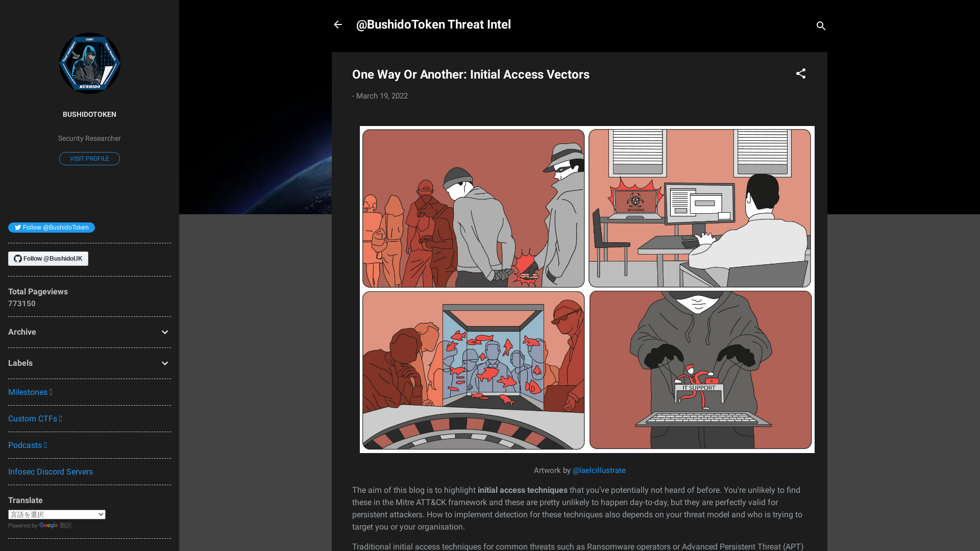This screenshot has width=980, height=551.
Task: Click the Labels heading text
Action: click(20, 363)
